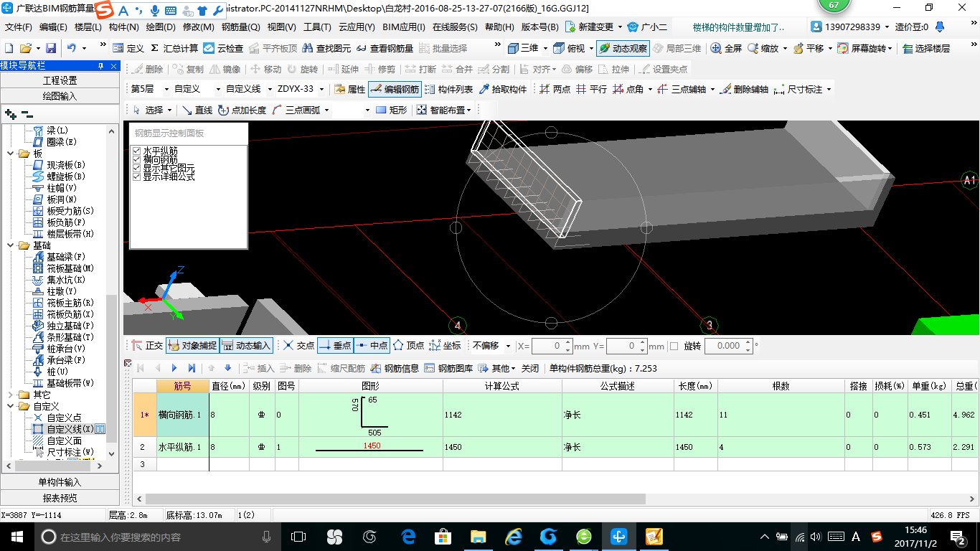Collapse the 板 tree node
This screenshot has width=980, height=551.
(x=10, y=154)
